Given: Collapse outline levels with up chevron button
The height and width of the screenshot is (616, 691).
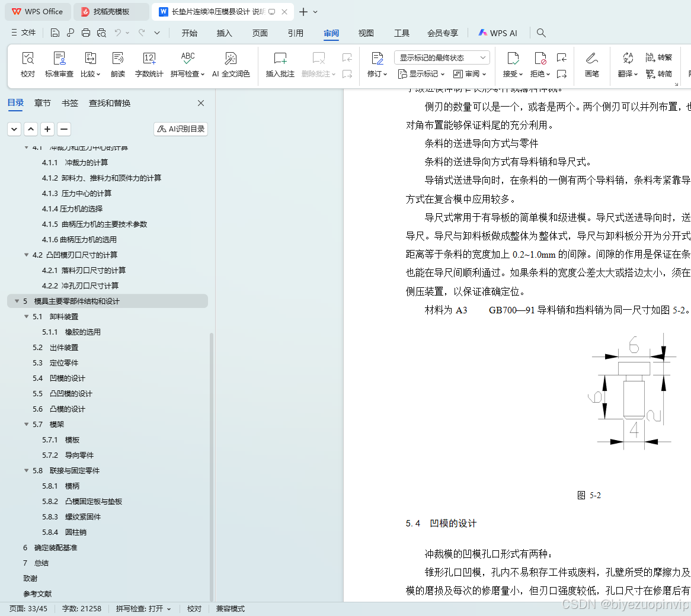Looking at the screenshot, I should coord(31,129).
